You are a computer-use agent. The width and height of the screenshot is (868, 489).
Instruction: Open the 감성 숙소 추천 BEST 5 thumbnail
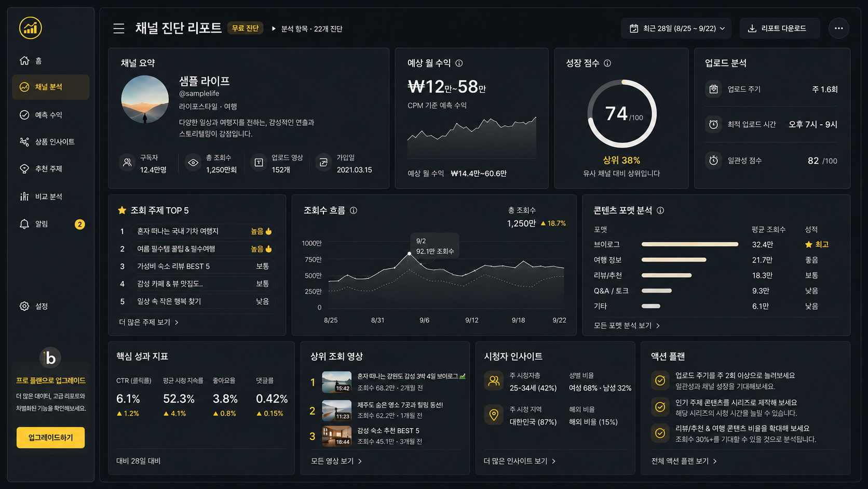point(336,437)
